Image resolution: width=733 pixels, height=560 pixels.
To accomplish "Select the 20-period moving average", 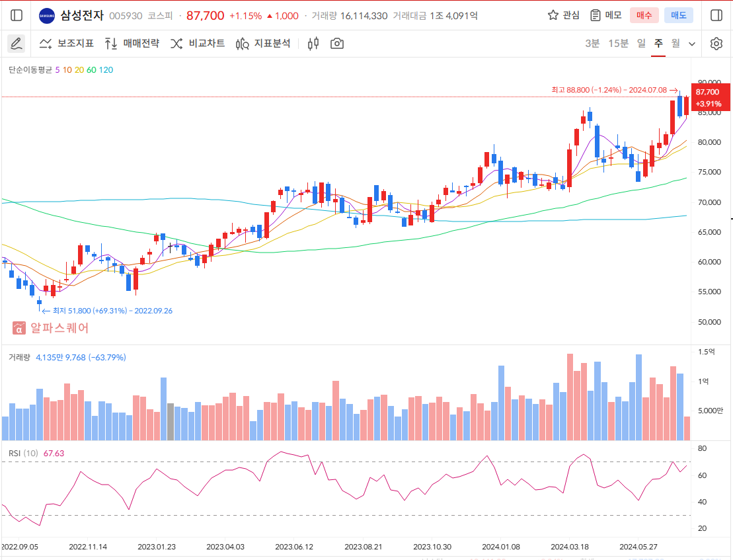I will tap(79, 69).
